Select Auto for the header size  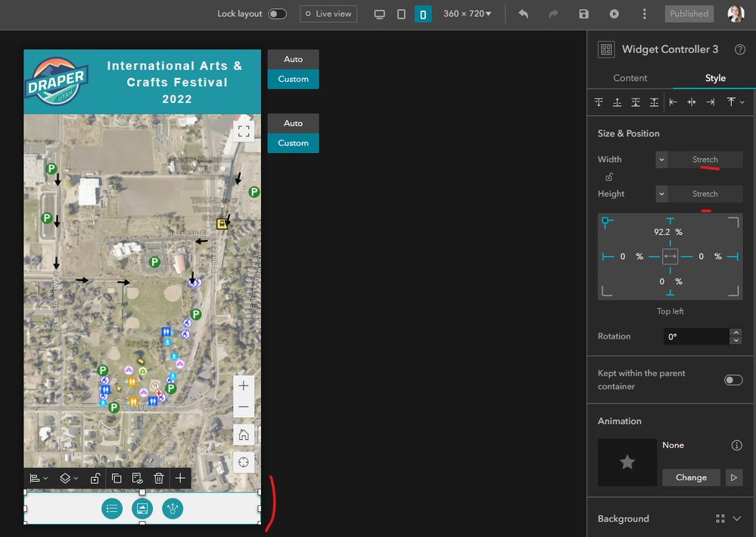(x=293, y=59)
